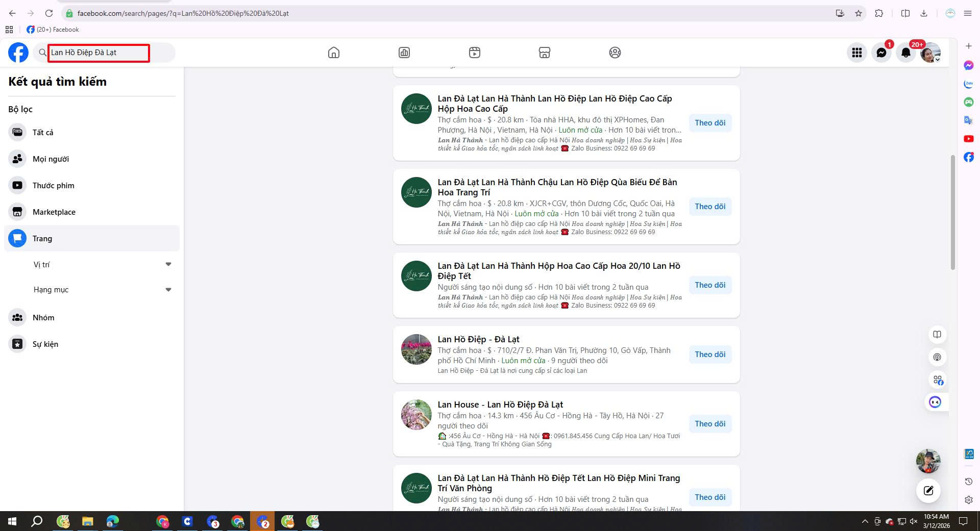
Task: Open Marketplace icon in top navigation
Action: [x=545, y=53]
